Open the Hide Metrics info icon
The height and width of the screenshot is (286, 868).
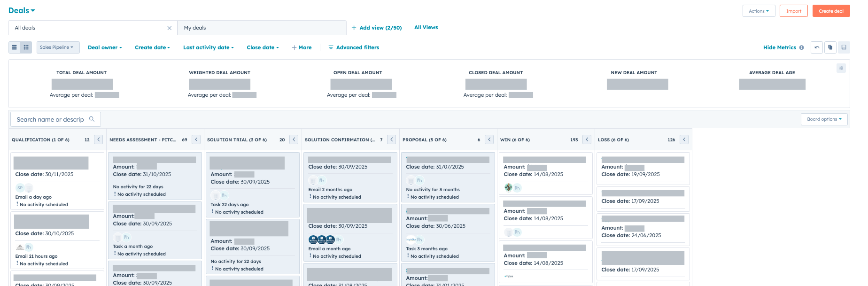802,47
